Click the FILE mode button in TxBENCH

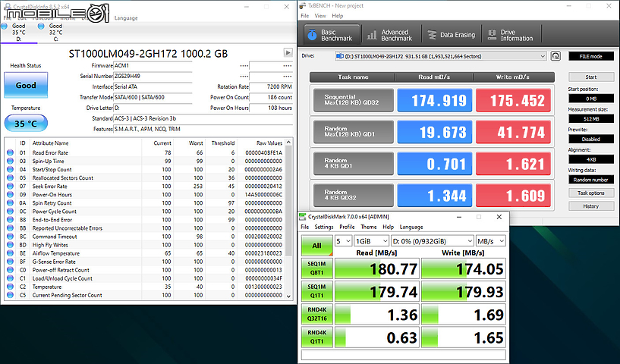(x=591, y=56)
